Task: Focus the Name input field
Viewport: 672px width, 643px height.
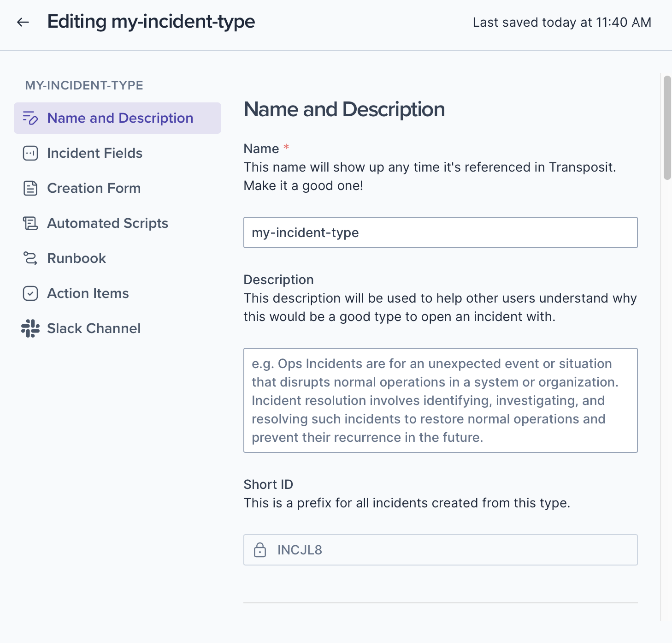Action: [440, 232]
